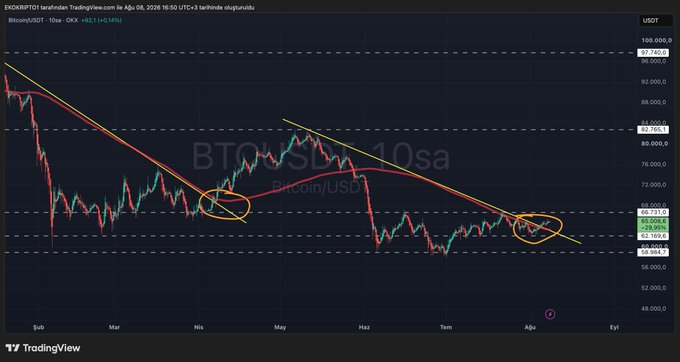Click the 92.000,0 price axis value

(653, 82)
